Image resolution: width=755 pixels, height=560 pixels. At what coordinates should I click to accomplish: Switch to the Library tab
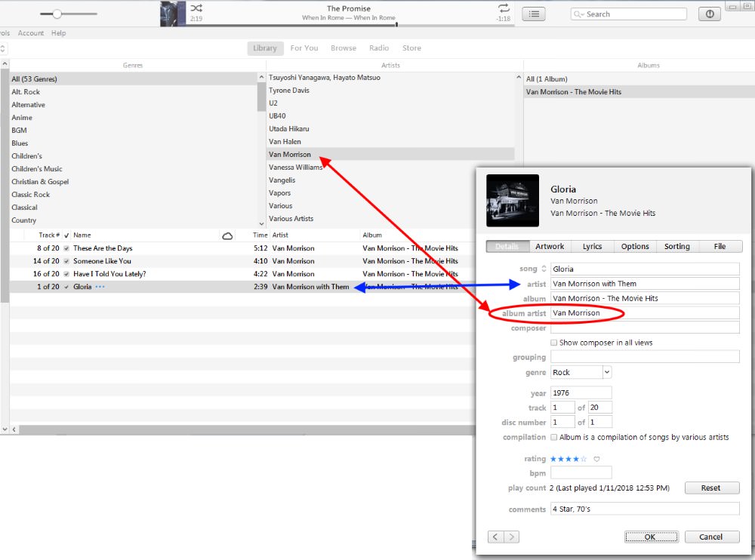point(265,48)
